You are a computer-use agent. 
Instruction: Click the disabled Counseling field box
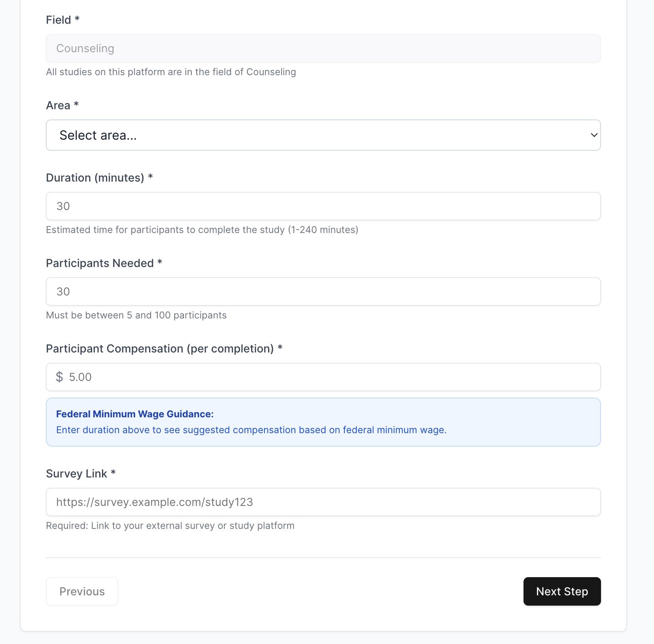click(323, 48)
